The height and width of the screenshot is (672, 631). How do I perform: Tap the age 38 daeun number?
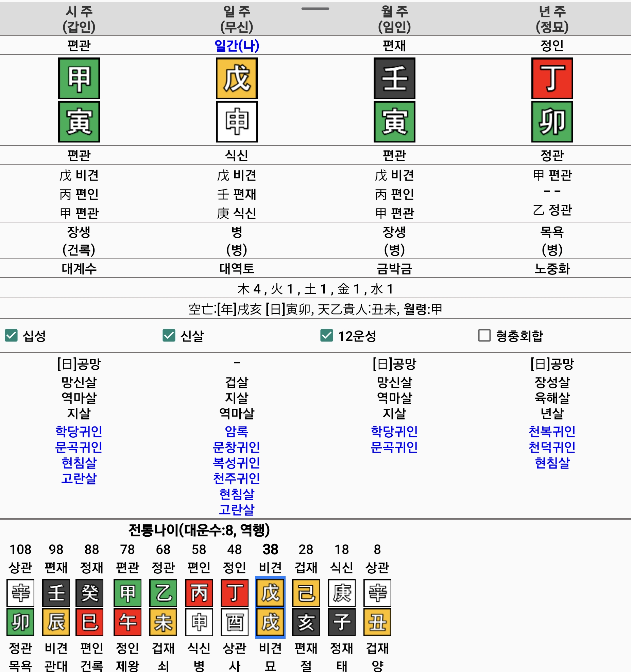(270, 549)
